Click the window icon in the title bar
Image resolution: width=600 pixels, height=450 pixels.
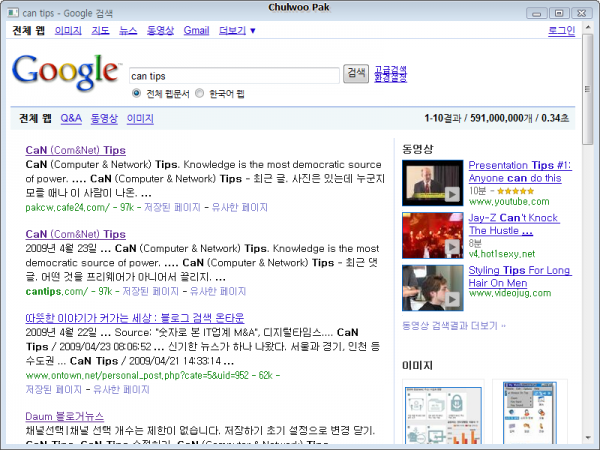13,13
